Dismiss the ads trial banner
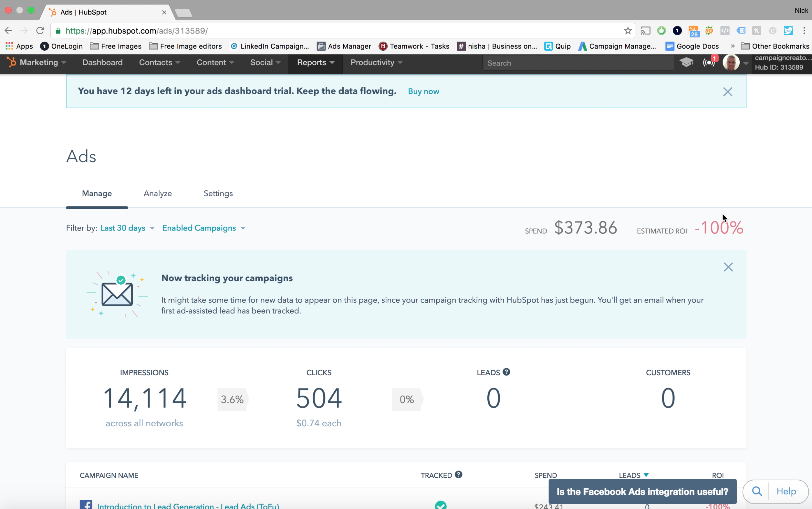This screenshot has width=812, height=509. tap(727, 92)
